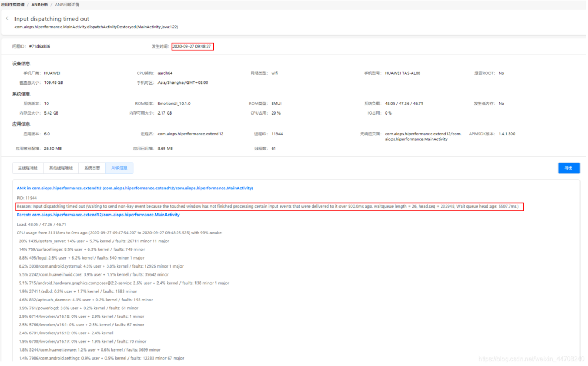Click the 进程名 value com.aiops.hiperformance.extend12
Screen dimensions: 588x366
pos(191,134)
